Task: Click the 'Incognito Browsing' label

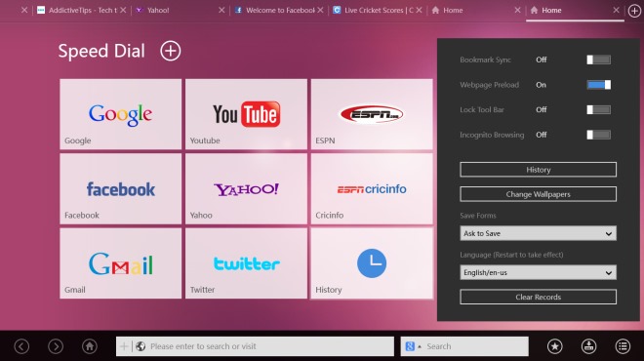Action: point(492,135)
